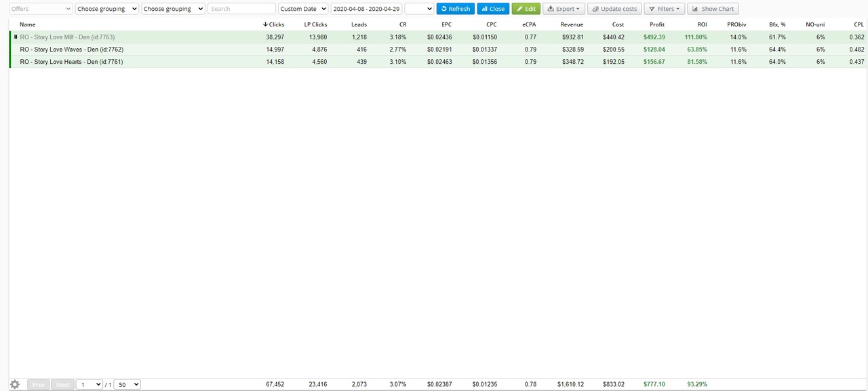Open the rows per page dropdown showing 50
The width and height of the screenshot is (868, 391).
pyautogui.click(x=127, y=384)
